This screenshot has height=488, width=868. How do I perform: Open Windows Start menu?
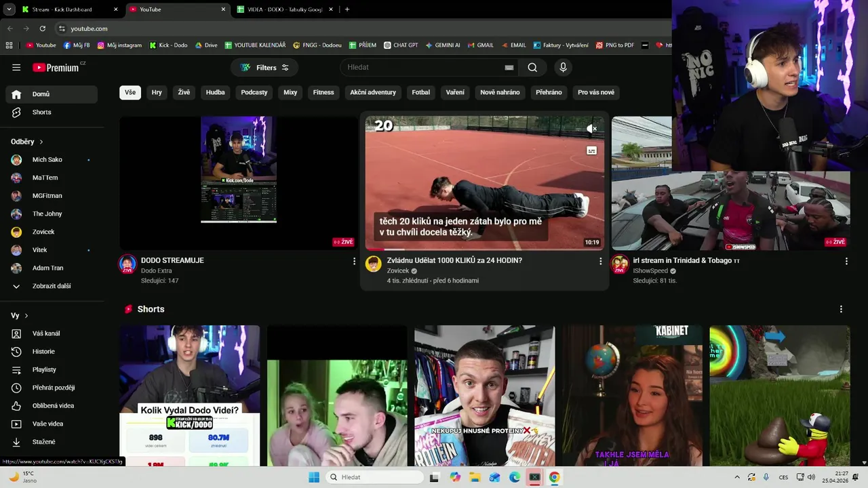314,477
